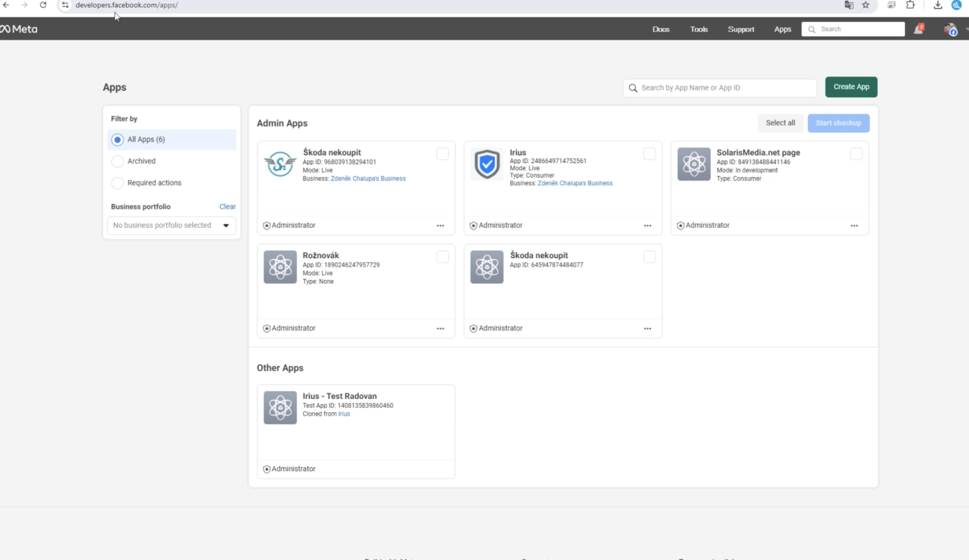
Task: Open the Apps menu in header
Action: pyautogui.click(x=782, y=29)
